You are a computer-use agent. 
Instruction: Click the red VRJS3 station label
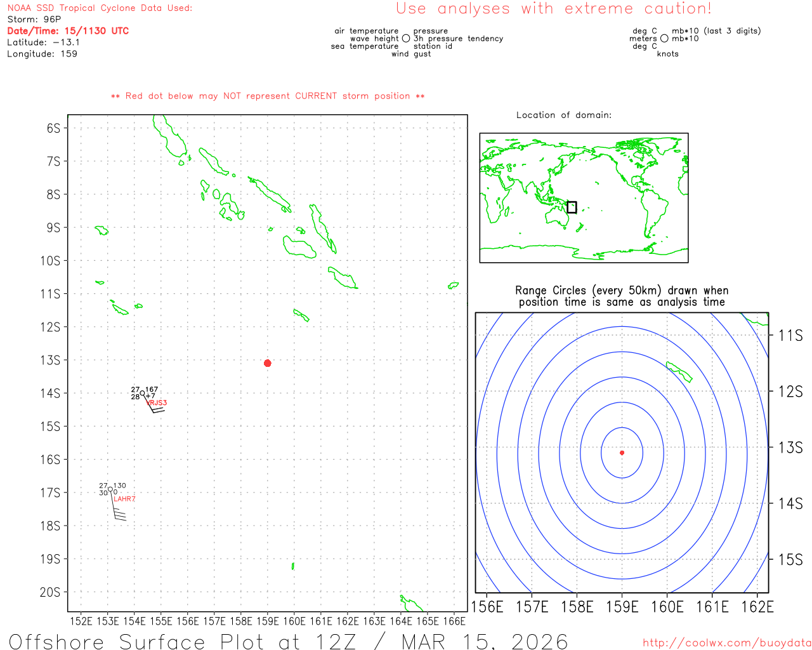coord(157,403)
